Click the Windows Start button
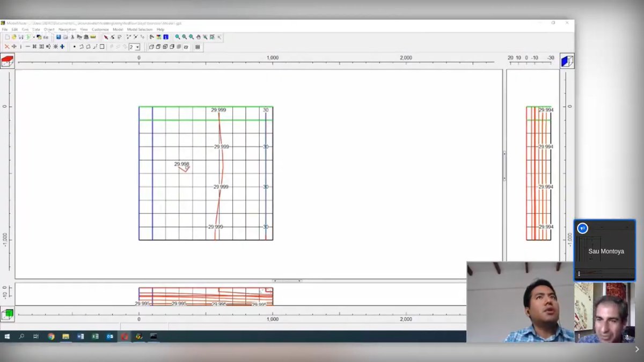This screenshot has width=644, height=362. 6,336
